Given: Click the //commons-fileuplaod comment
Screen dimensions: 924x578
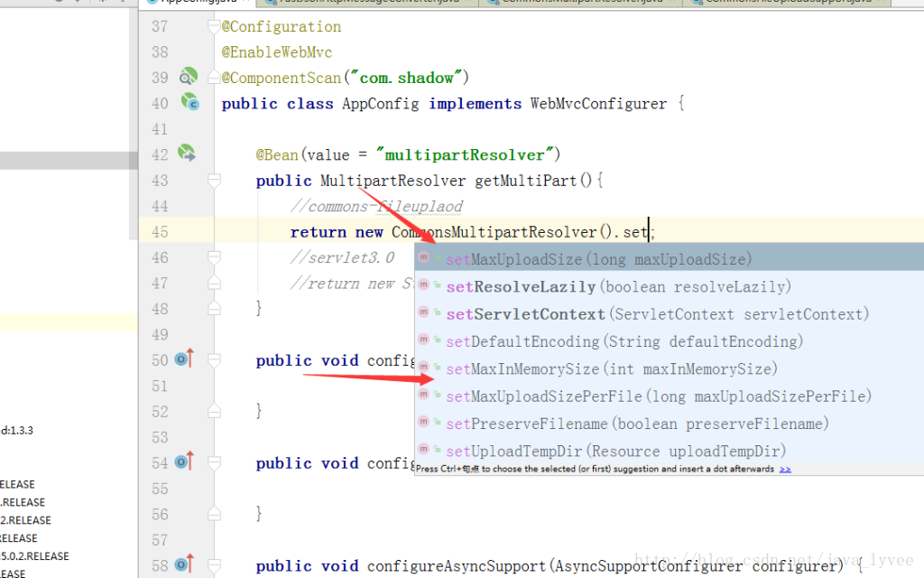Looking at the screenshot, I should [x=376, y=207].
